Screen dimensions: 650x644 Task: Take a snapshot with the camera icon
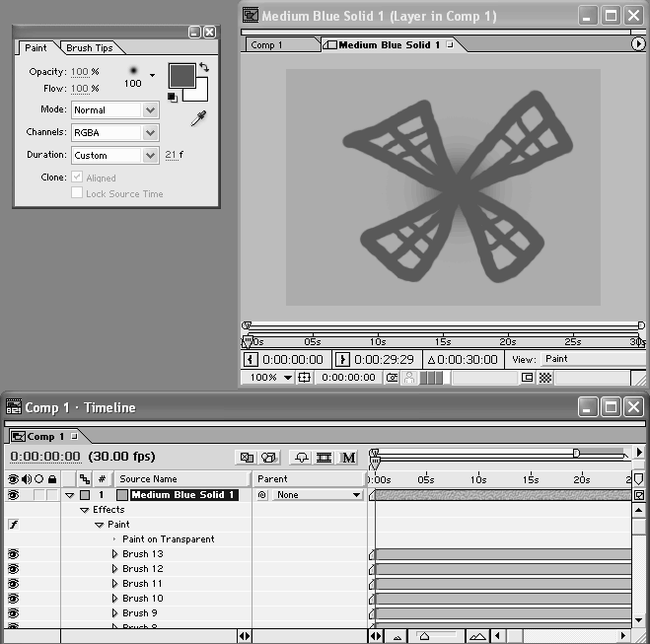tap(393, 378)
